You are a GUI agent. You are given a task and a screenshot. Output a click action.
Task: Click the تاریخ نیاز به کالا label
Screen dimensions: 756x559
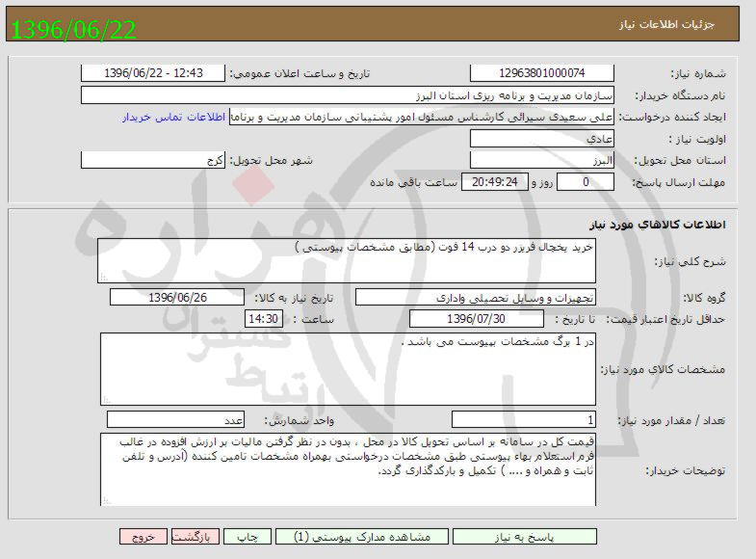(x=294, y=298)
